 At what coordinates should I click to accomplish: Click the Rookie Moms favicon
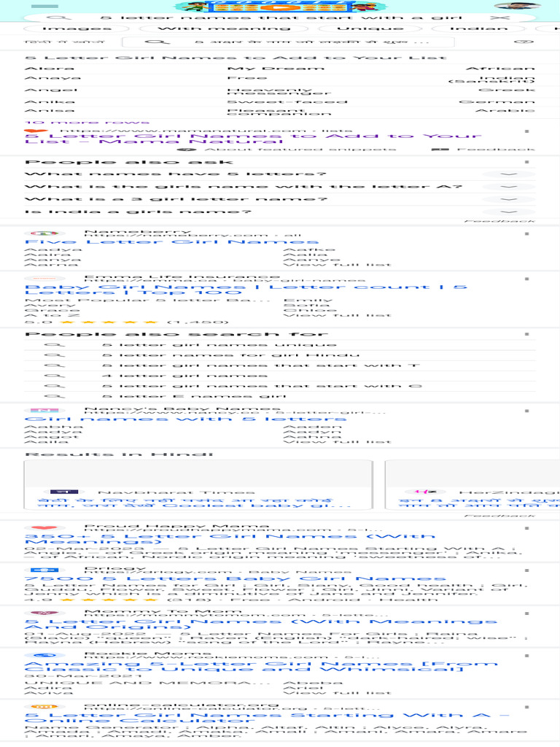[44, 656]
